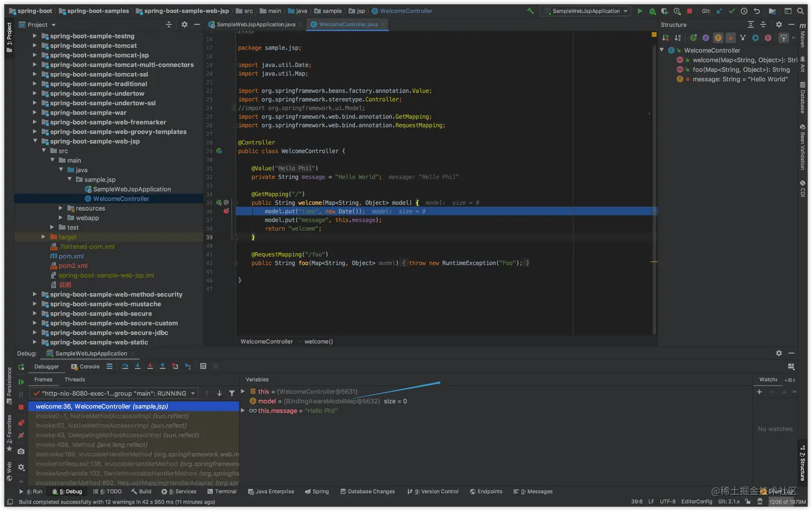Switch to the SampleWebJspApplication.java editor tab
812x511 pixels.
point(256,24)
